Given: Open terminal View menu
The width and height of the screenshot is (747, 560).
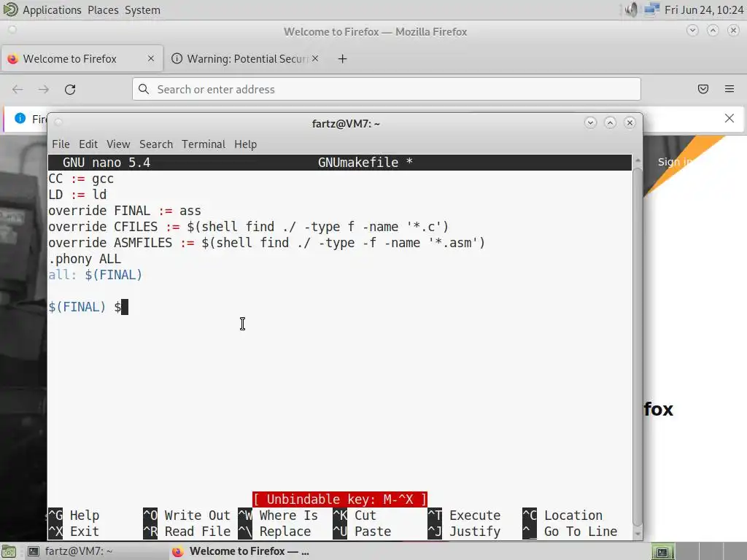Looking at the screenshot, I should coord(118,144).
